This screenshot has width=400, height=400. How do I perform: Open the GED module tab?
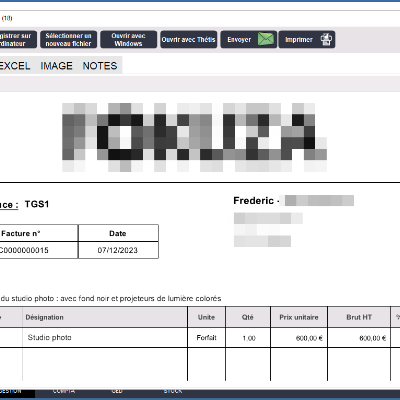(x=117, y=391)
